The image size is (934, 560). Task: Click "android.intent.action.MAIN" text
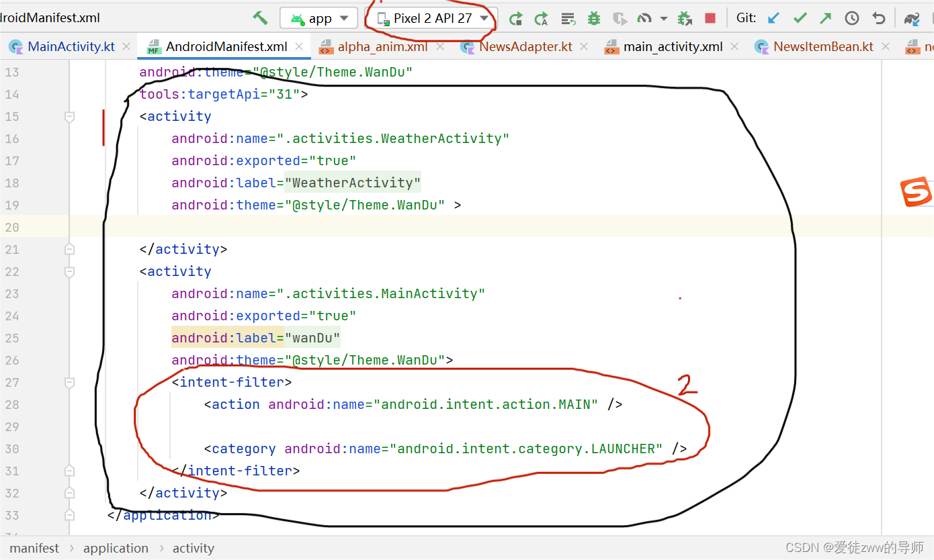[486, 404]
